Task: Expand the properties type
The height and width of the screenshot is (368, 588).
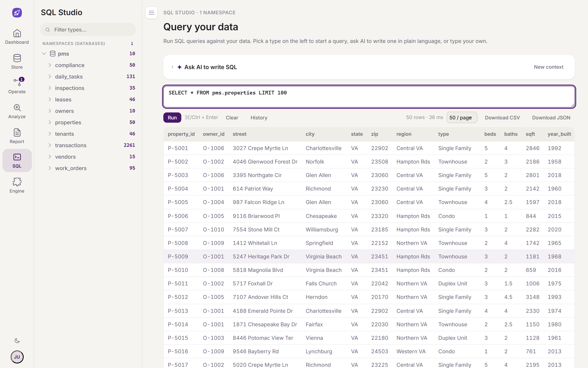Action: coord(50,122)
